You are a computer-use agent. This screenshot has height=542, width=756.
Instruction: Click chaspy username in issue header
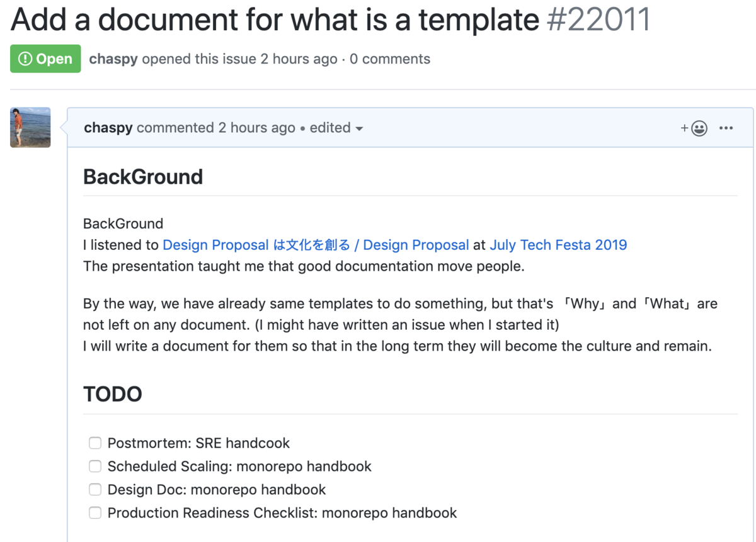[113, 59]
